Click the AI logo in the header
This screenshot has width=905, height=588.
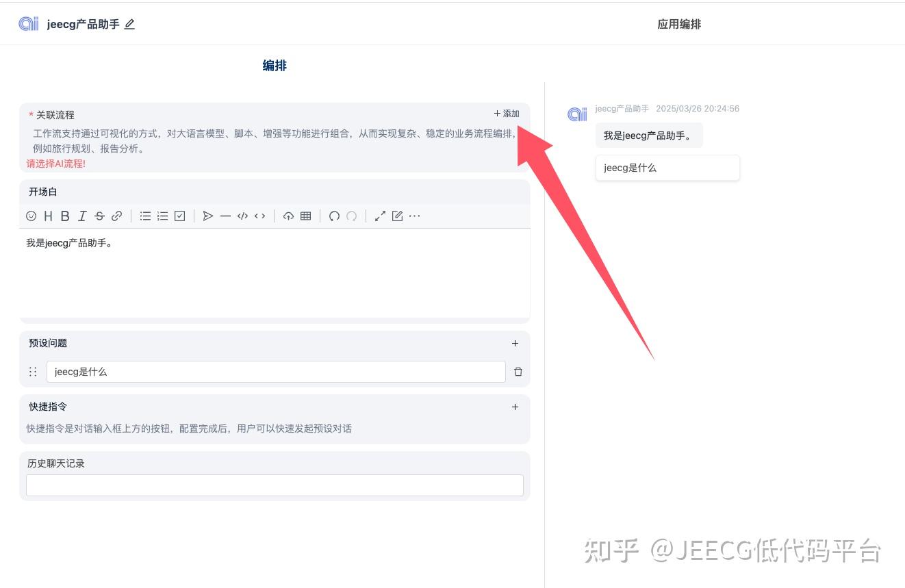coord(29,24)
